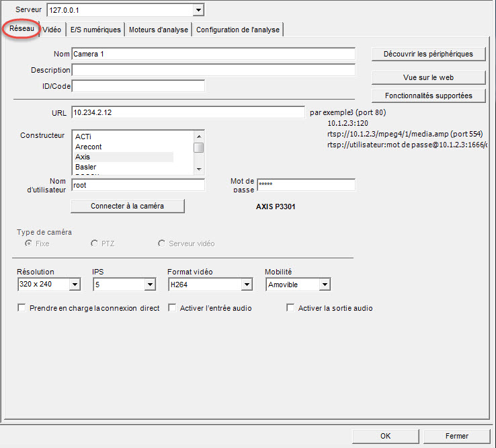Click the ID/Code input field
Screen dimensions: 496x448
tap(138, 86)
